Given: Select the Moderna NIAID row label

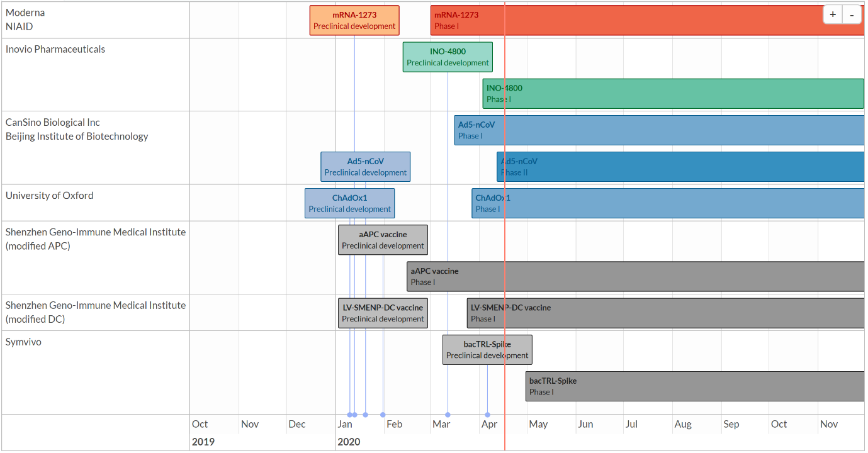Looking at the screenshot, I should [25, 20].
